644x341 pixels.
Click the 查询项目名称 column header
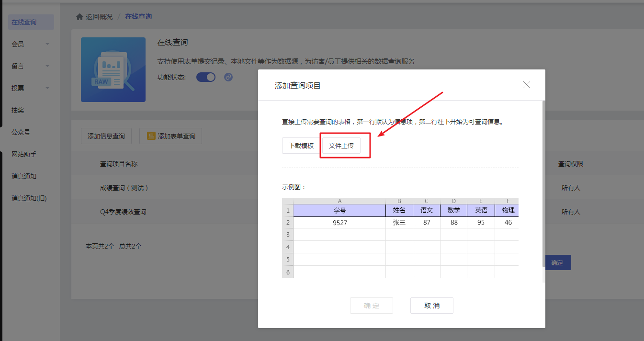[119, 164]
